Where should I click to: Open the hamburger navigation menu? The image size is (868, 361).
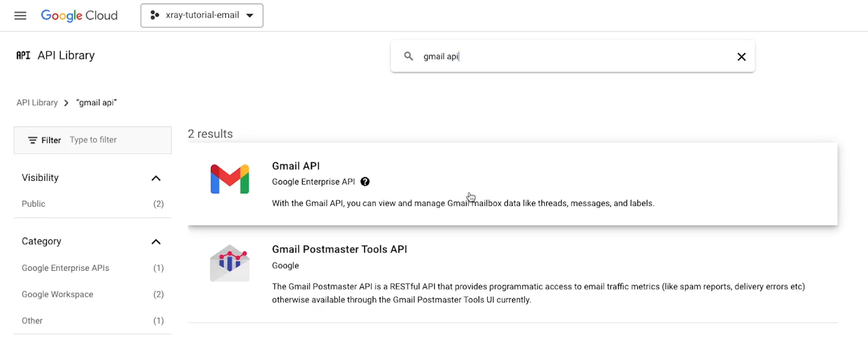(x=20, y=15)
